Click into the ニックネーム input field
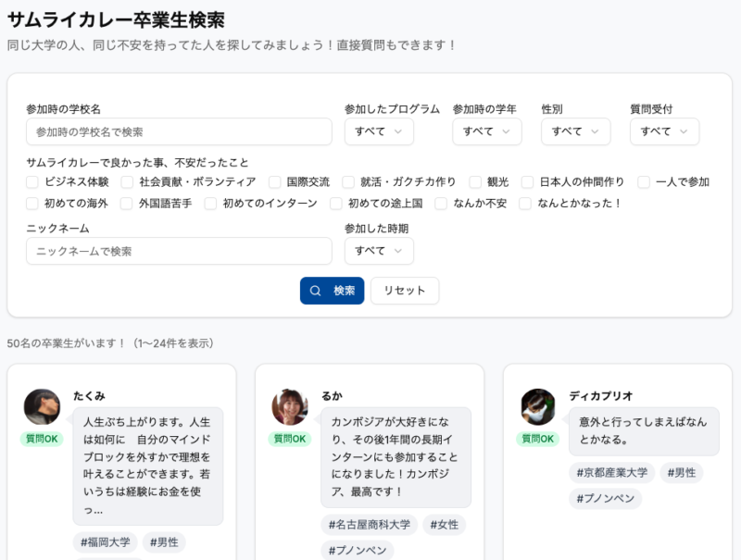This screenshot has width=741, height=560. pos(179,251)
